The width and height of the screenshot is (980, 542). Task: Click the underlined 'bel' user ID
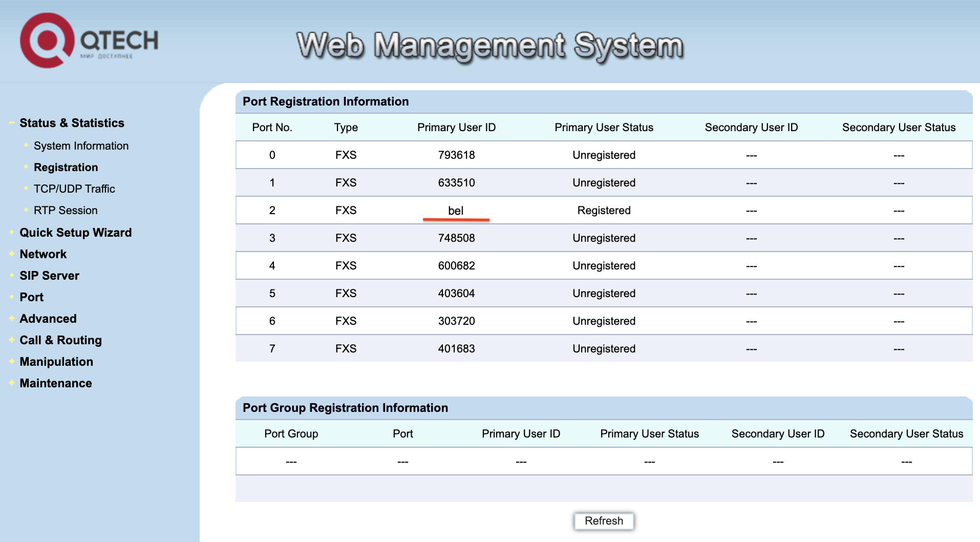[456, 211]
